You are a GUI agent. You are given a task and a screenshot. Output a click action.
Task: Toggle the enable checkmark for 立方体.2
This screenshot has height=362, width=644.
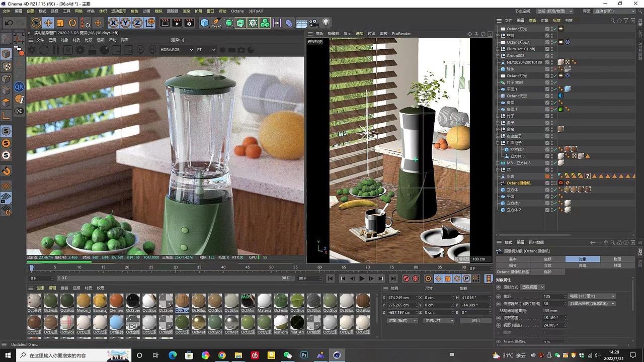555,210
